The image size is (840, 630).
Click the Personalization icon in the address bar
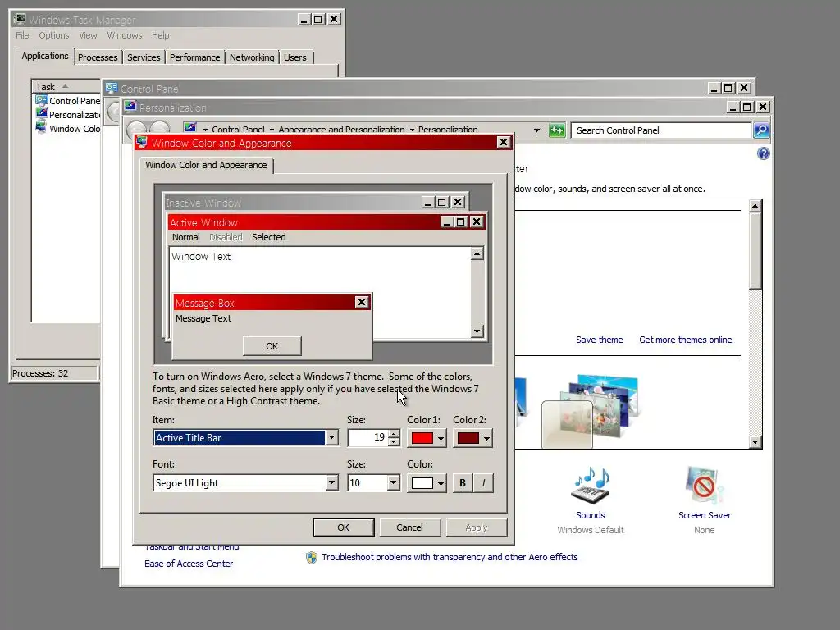pos(190,128)
